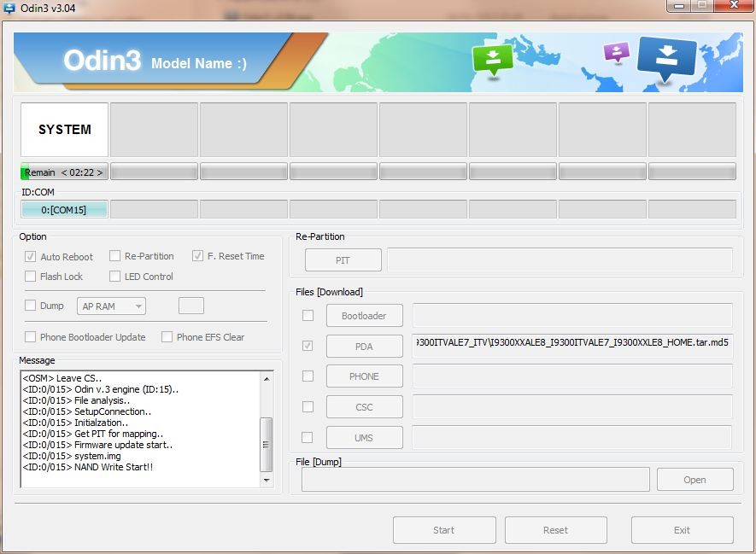Viewport: 756px width, 554px height.
Task: Click the "Message" group label
Action: (x=37, y=360)
